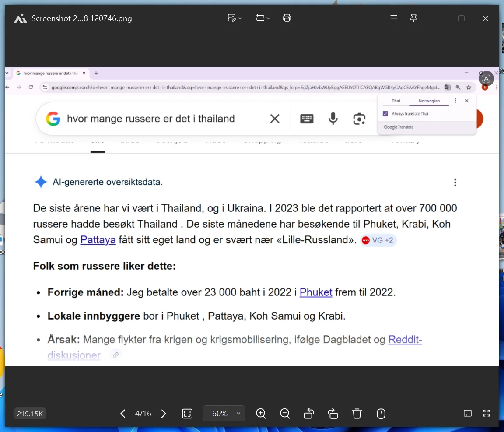Screen dimensions: 504x432
Task: Enable the Always translate Thai checkbox
Action: tap(385, 113)
